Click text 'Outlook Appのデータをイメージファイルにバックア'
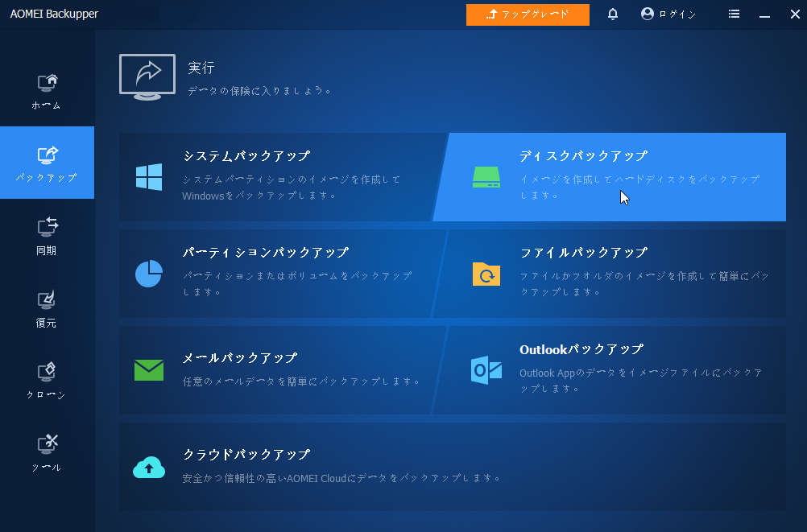Screen dimensions: 807x532 [641, 373]
